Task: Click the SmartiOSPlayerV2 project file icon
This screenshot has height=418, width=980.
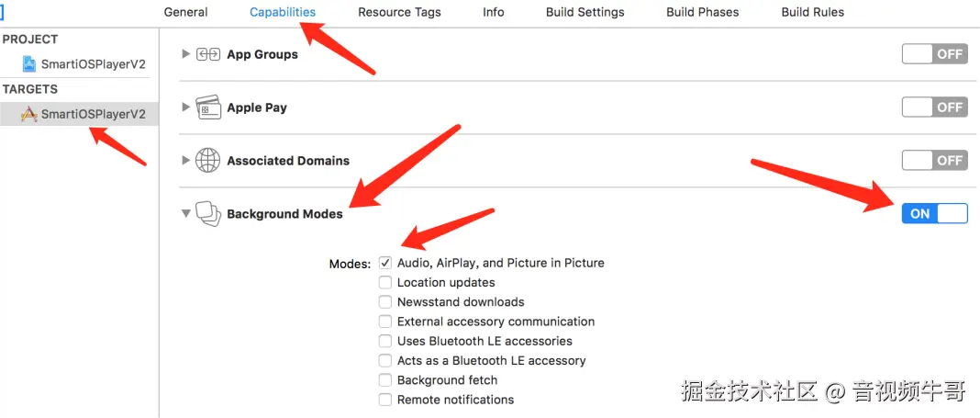Action: 28,64
